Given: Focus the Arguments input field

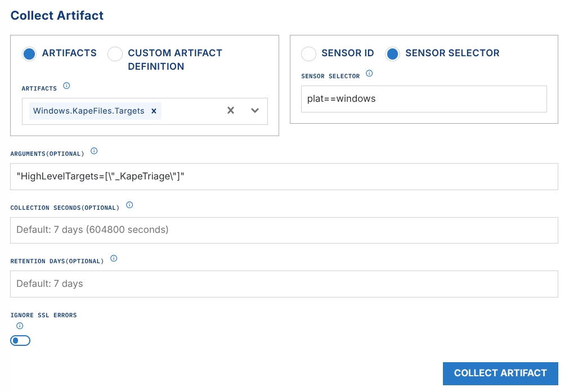Looking at the screenshot, I should tap(284, 177).
